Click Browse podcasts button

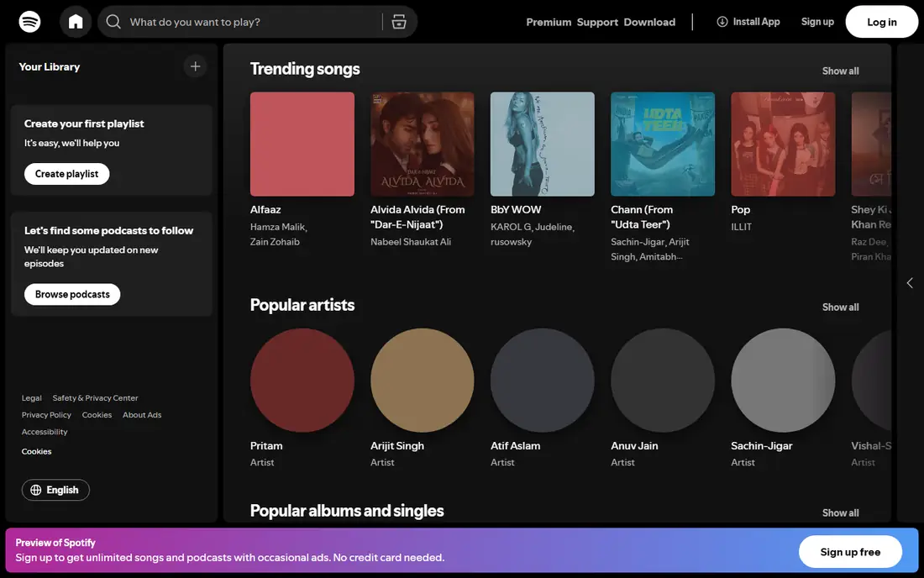click(x=72, y=294)
